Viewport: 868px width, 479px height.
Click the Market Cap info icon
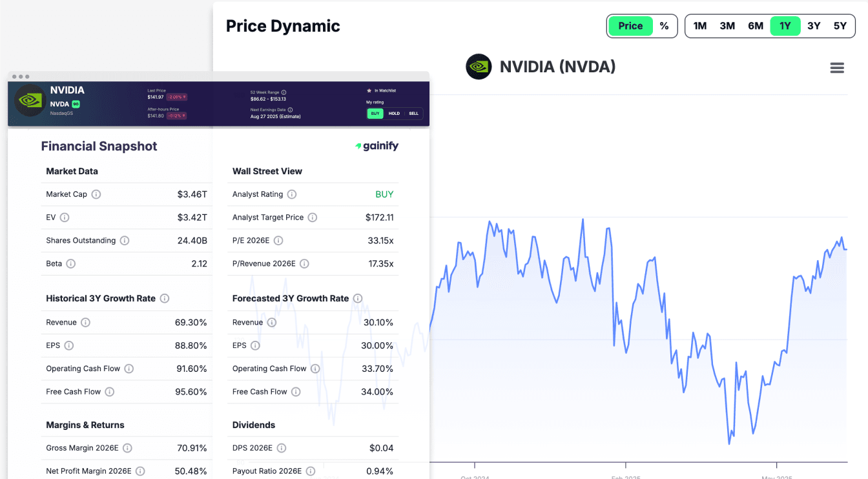pyautogui.click(x=96, y=194)
